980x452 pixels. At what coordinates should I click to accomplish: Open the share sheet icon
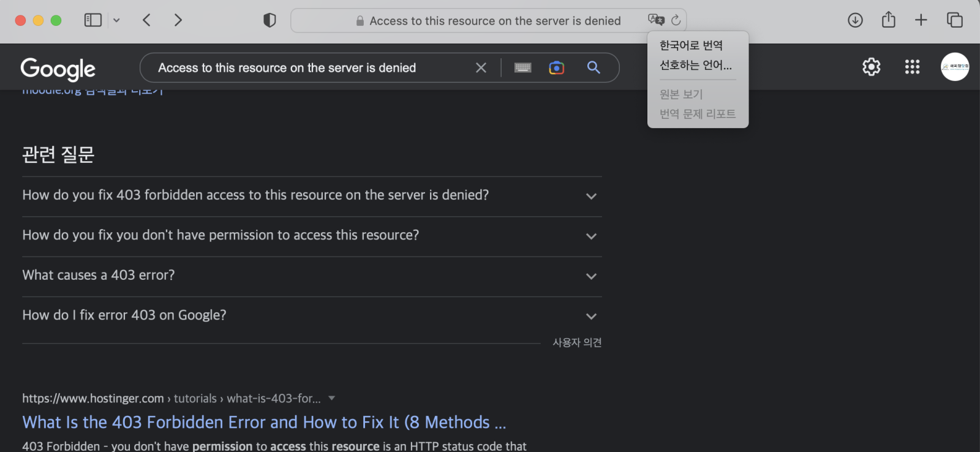point(888,20)
